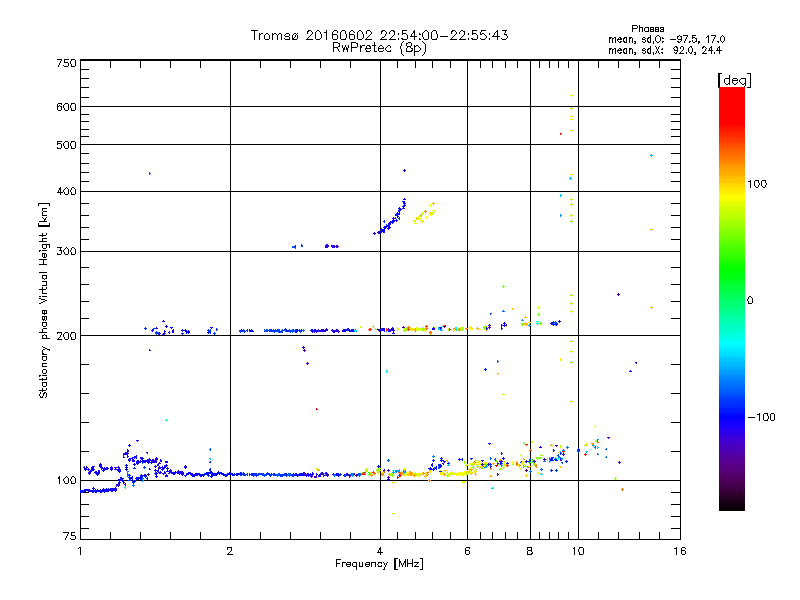Click the "mean, sd,X: 92.0, 24.4" line
The width and height of the screenshot is (800, 600).
pos(665,50)
